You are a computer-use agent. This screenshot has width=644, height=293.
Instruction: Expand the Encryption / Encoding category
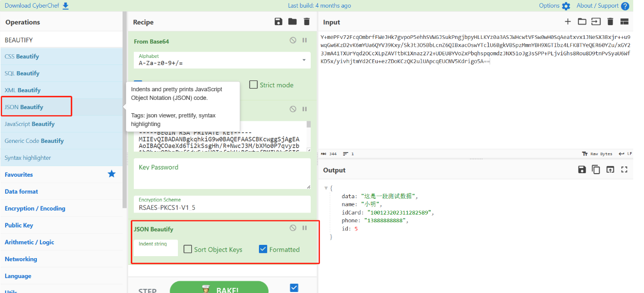click(62, 208)
